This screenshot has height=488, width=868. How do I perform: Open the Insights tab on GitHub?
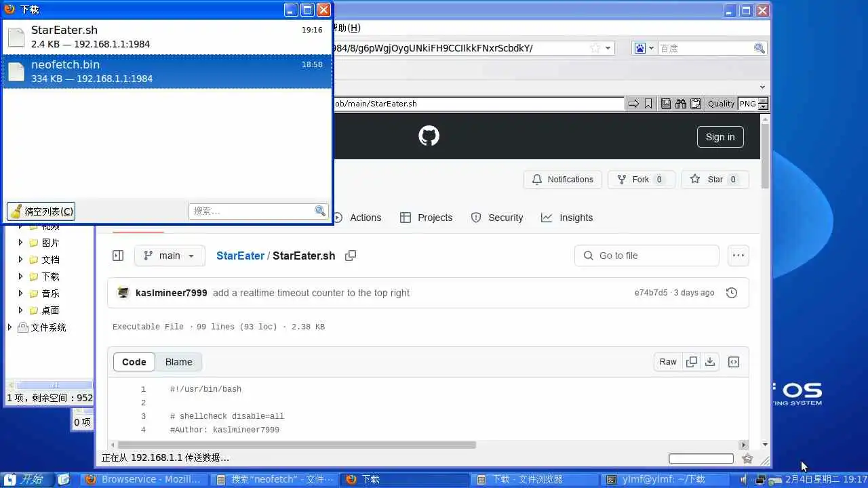click(567, 218)
